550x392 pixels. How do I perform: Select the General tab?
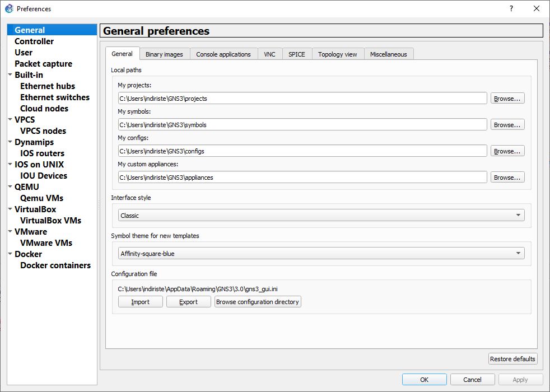pyautogui.click(x=122, y=54)
